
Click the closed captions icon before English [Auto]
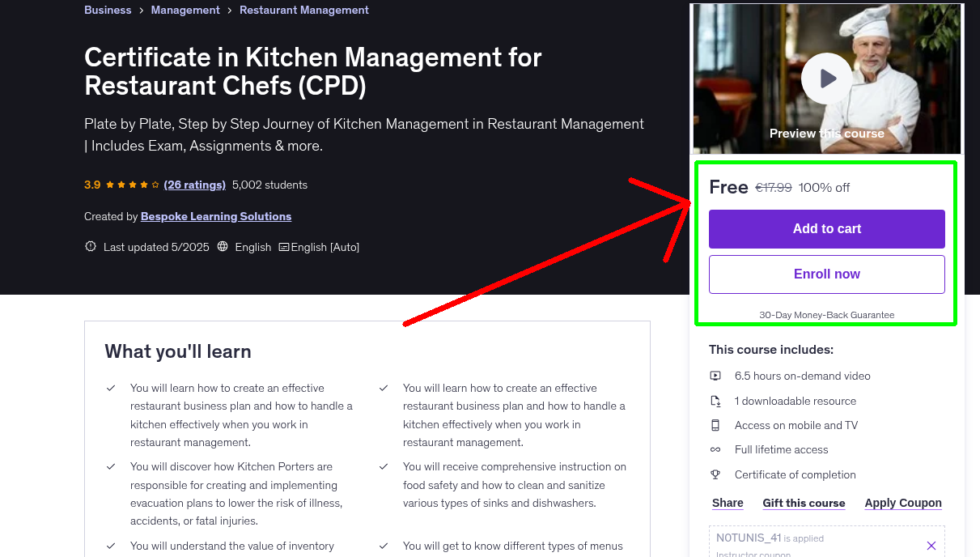click(282, 246)
